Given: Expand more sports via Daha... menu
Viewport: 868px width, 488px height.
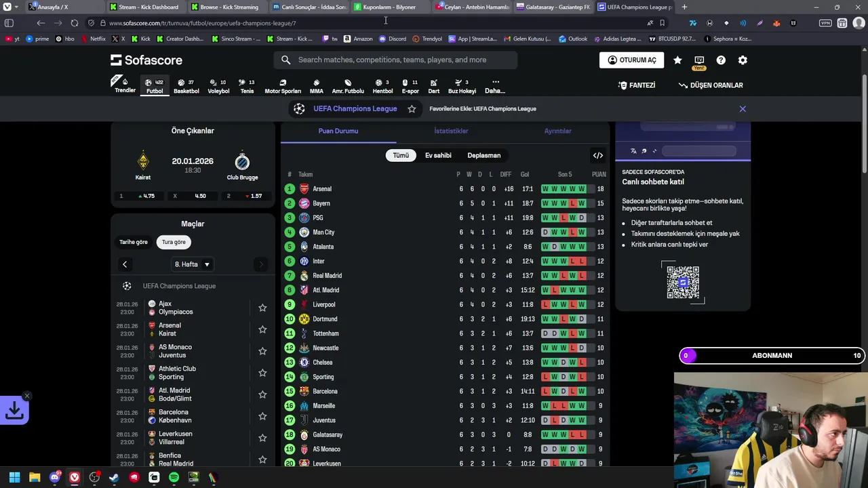Looking at the screenshot, I should [495, 86].
